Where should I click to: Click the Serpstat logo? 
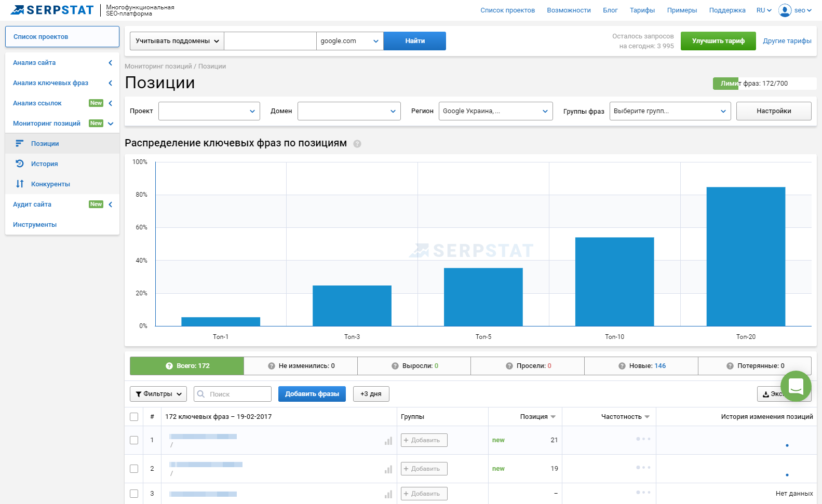52,10
